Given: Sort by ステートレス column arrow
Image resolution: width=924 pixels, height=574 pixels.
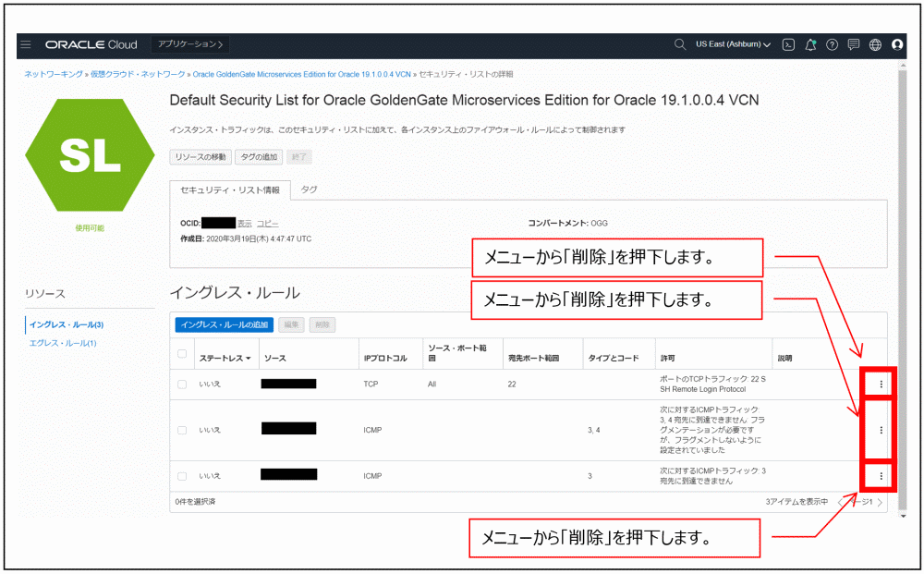Looking at the screenshot, I should (x=249, y=359).
